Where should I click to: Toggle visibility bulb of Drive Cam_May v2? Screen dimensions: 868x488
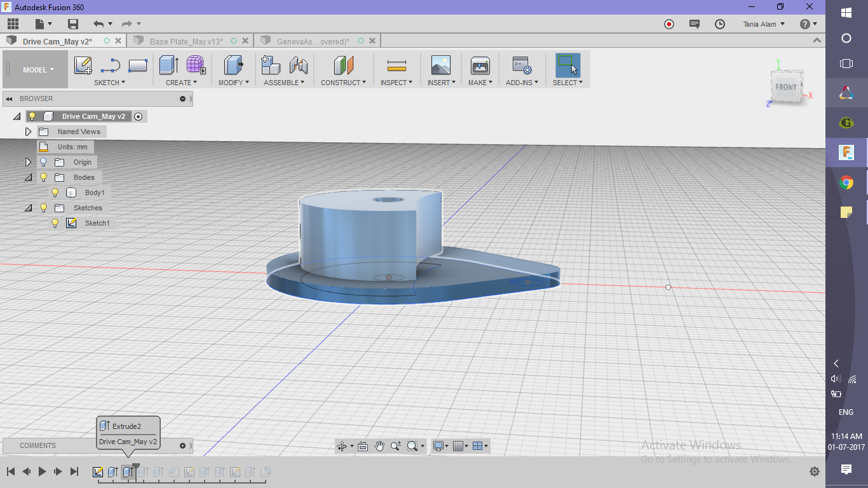(32, 116)
